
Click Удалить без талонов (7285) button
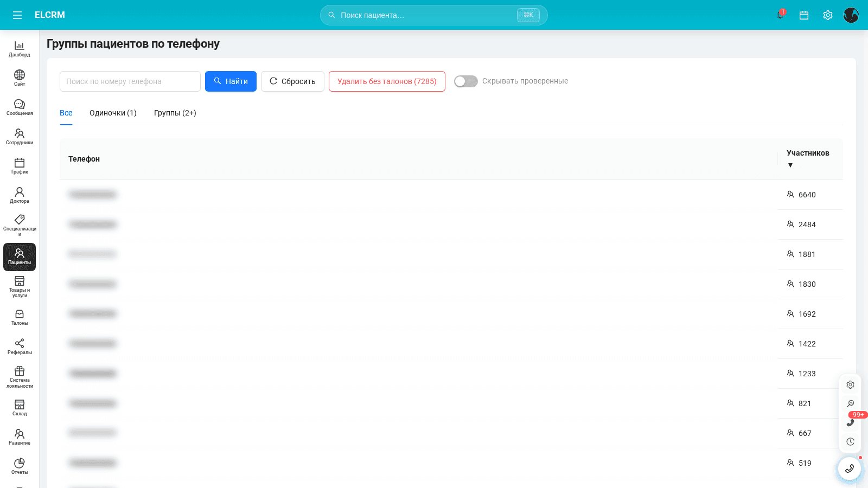[x=387, y=81]
